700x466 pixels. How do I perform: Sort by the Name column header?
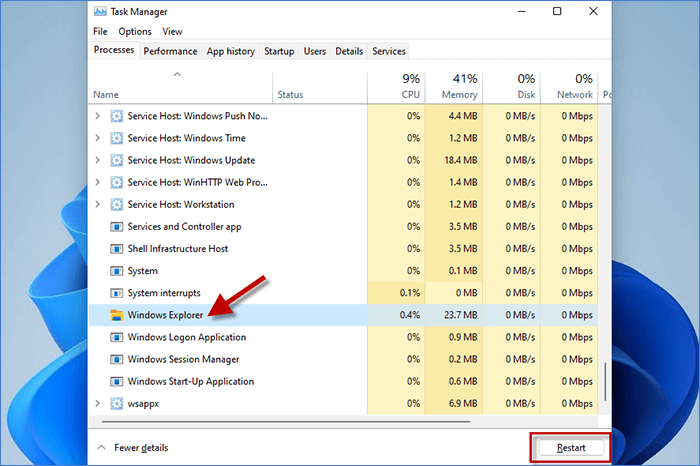tap(181, 87)
